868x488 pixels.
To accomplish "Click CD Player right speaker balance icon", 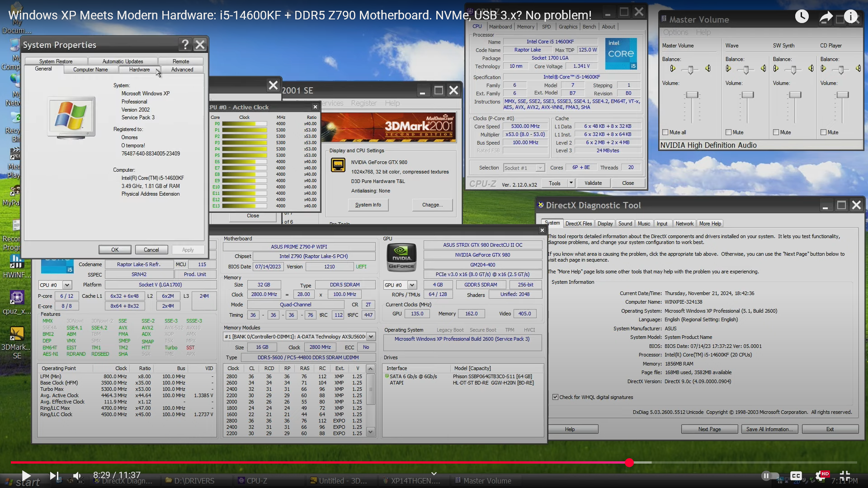I will [x=858, y=69].
